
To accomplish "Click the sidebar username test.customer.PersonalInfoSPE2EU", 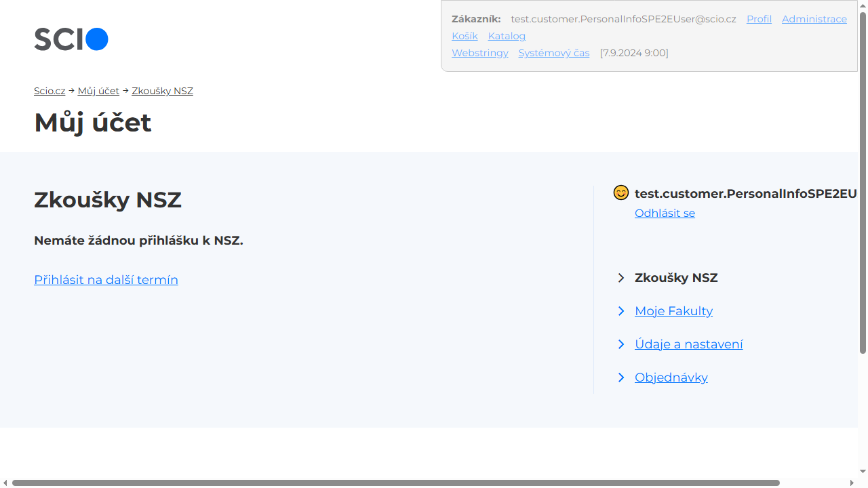I will (x=746, y=194).
